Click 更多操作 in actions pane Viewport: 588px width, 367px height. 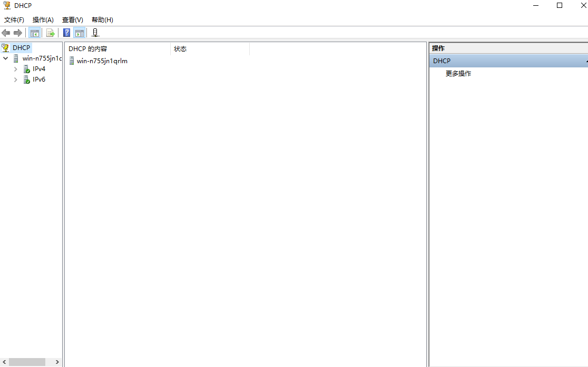click(x=458, y=74)
